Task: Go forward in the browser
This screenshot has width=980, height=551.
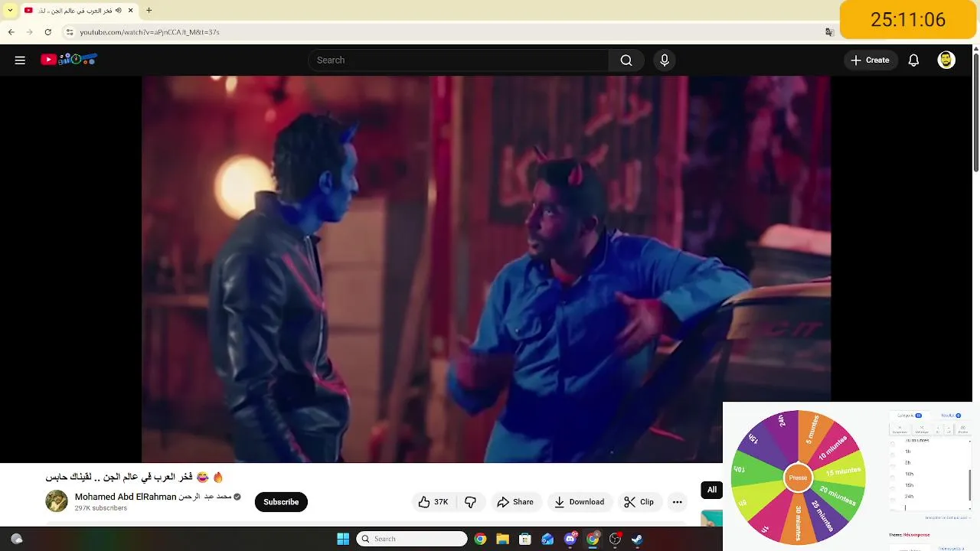Action: pos(29,32)
